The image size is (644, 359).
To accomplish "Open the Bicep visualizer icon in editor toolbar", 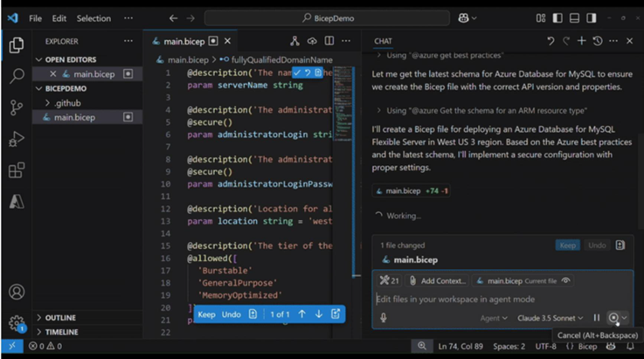I will coord(294,41).
